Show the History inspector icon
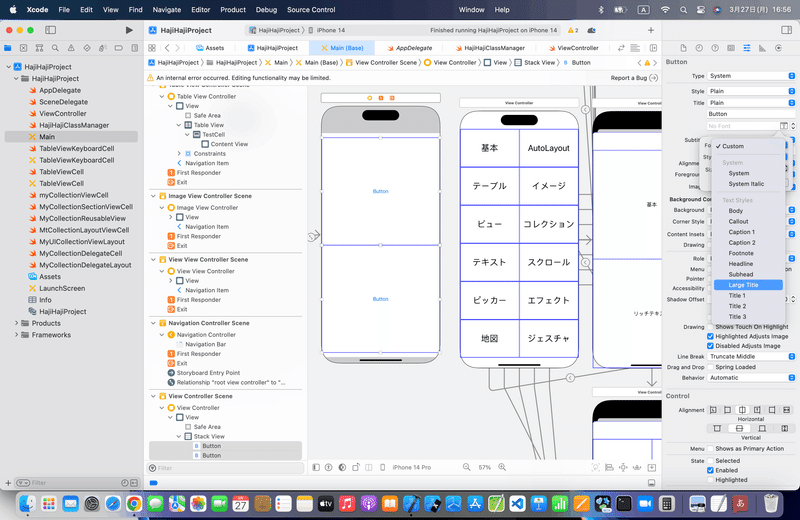 pyautogui.click(x=699, y=48)
